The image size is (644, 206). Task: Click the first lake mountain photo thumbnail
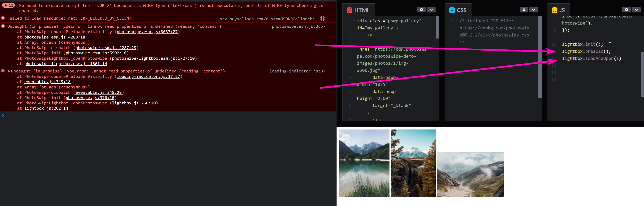tap(364, 163)
